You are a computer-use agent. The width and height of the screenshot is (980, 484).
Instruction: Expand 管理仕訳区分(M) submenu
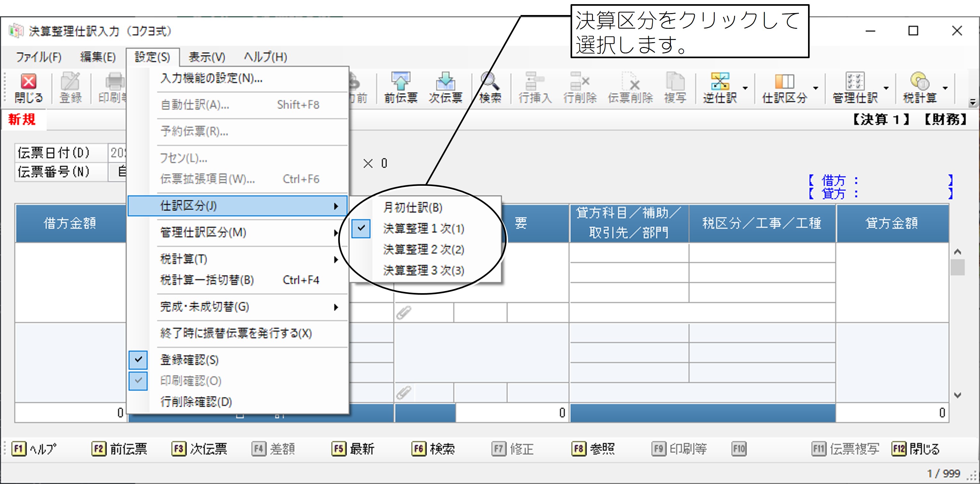click(x=238, y=232)
